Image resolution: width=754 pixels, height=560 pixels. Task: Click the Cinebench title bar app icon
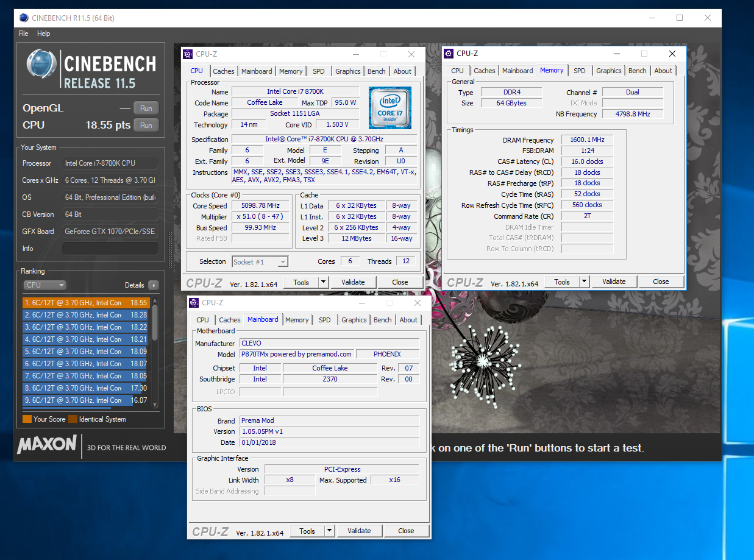[x=23, y=18]
